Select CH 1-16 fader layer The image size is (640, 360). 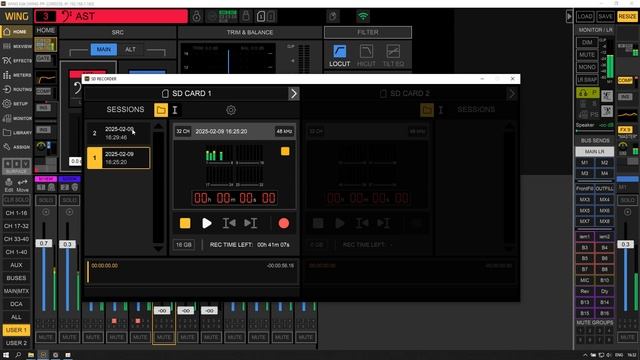(16, 213)
